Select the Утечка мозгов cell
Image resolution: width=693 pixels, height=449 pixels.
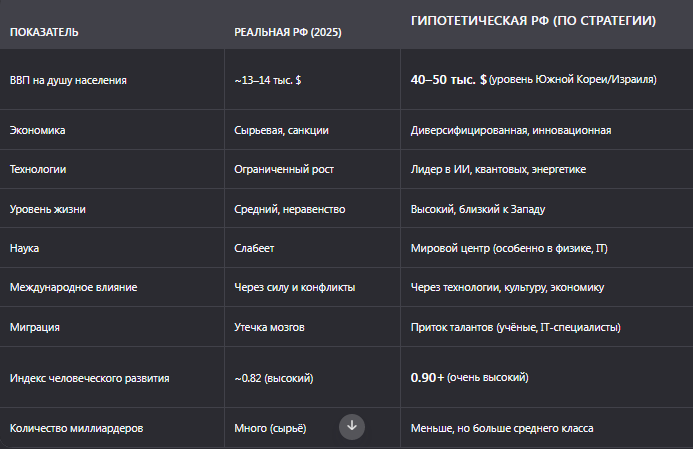[269, 327]
